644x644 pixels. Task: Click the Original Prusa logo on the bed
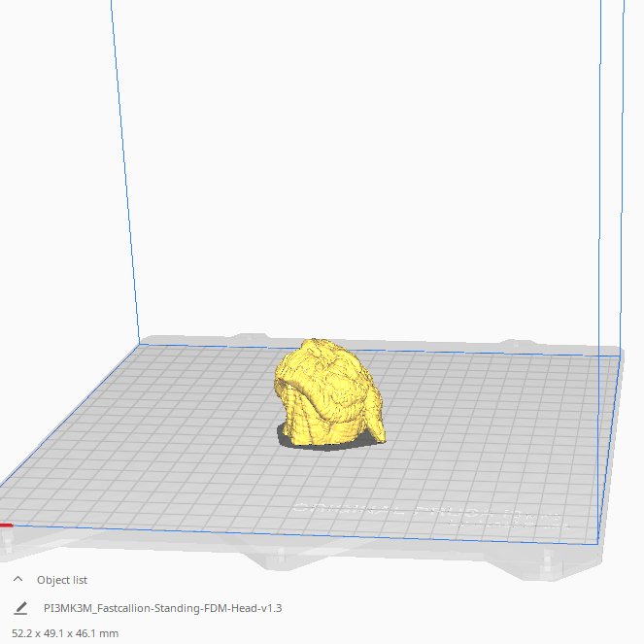[x=429, y=515]
